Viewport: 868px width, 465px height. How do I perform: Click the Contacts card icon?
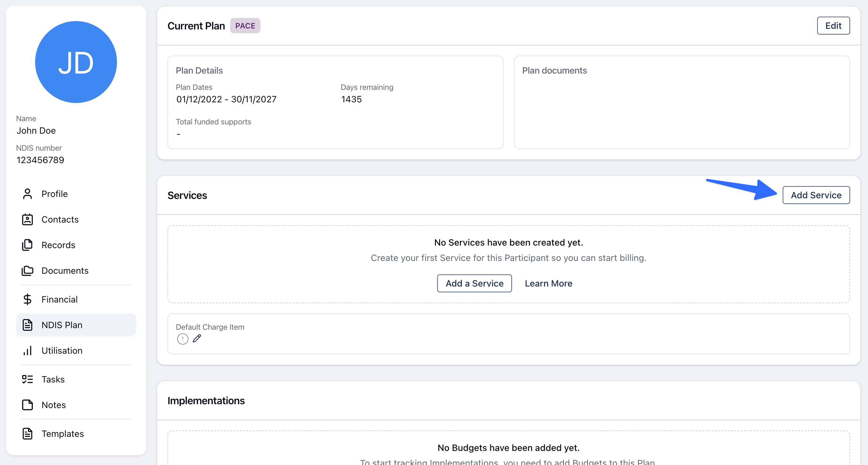[x=27, y=219]
